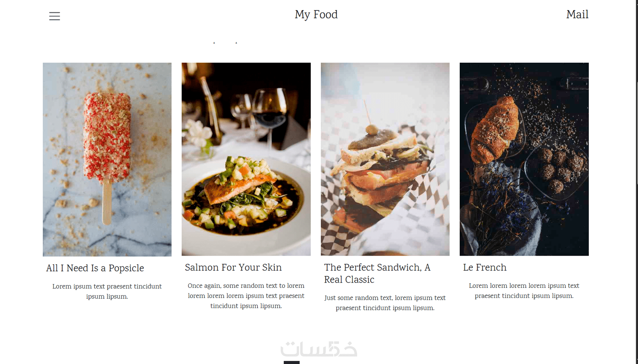
Task: Click the My Food site title
Action: (x=316, y=15)
